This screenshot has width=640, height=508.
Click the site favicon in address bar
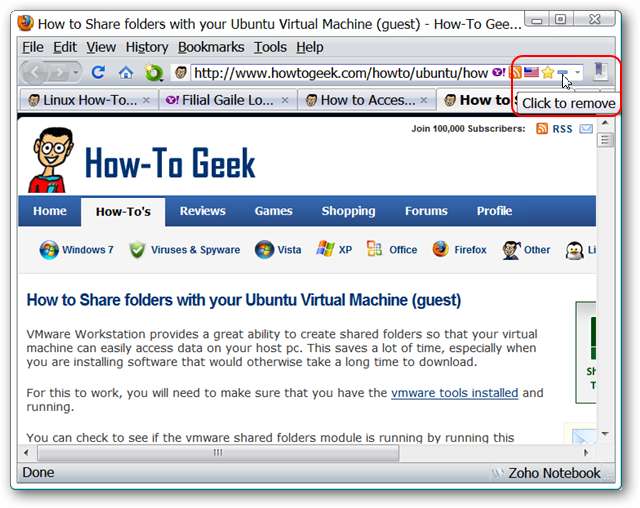point(180,73)
